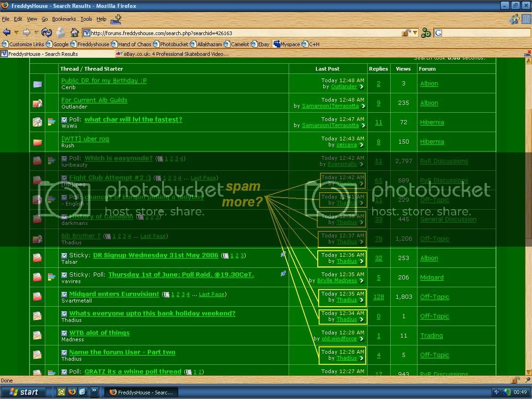Image resolution: width=532 pixels, height=399 pixels.
Task: Open replies count 128 for Eurovision thread
Action: coord(379,297)
